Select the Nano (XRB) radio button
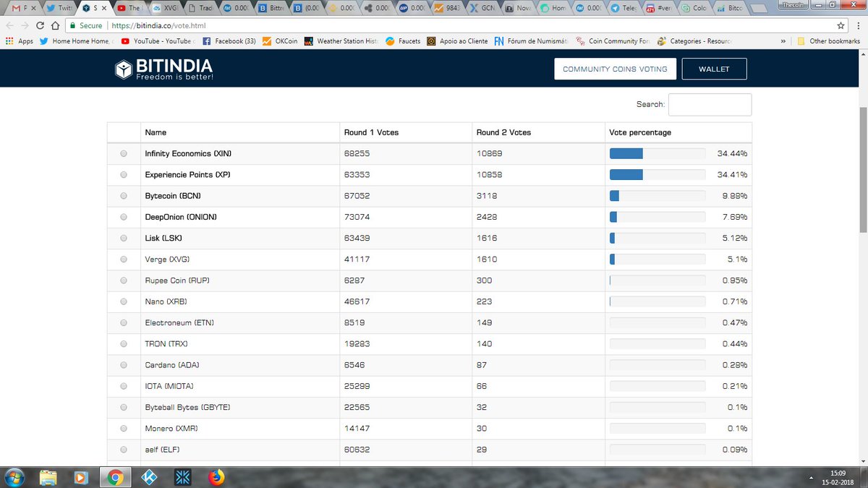Image resolution: width=868 pixels, height=488 pixels. click(124, 301)
